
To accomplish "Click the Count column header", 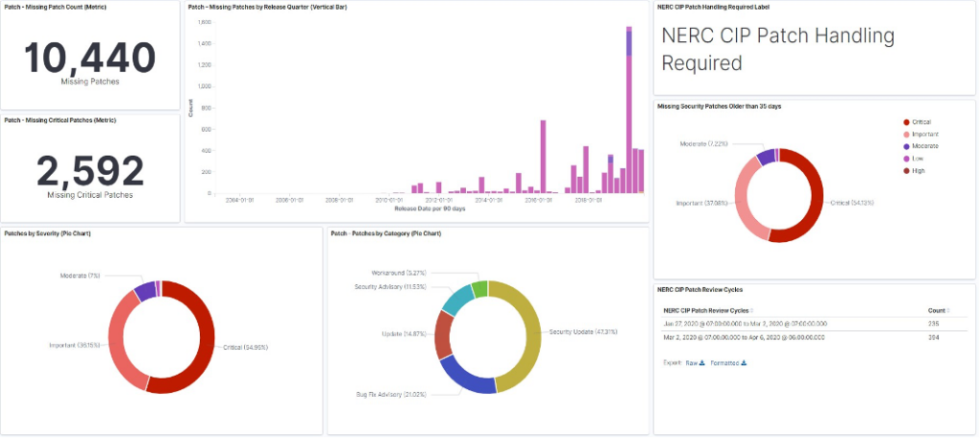I will [936, 310].
